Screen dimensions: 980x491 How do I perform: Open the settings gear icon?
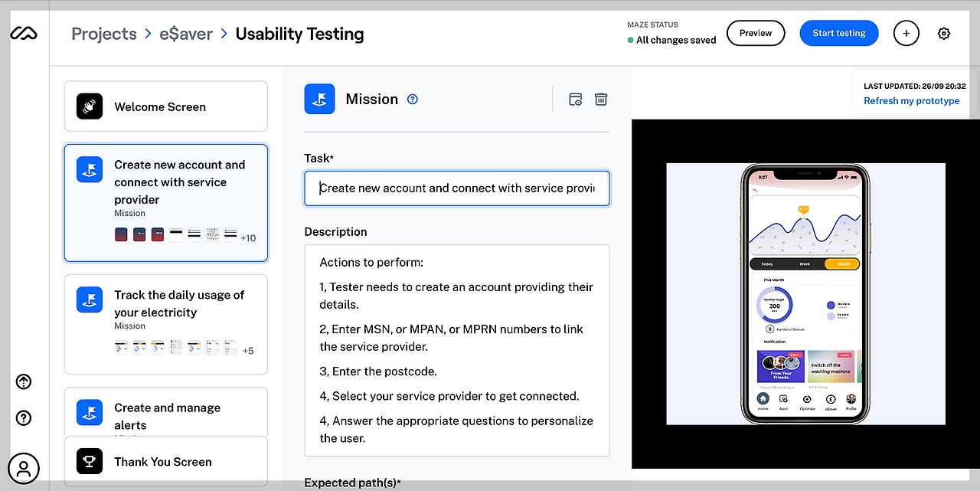tap(944, 33)
